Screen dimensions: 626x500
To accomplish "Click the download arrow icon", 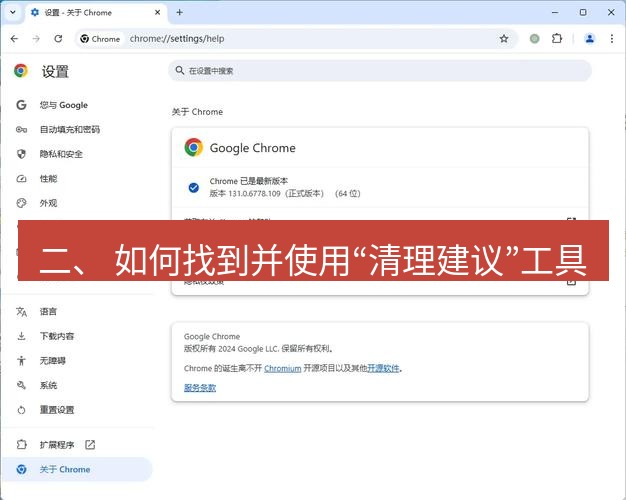I will point(21,336).
